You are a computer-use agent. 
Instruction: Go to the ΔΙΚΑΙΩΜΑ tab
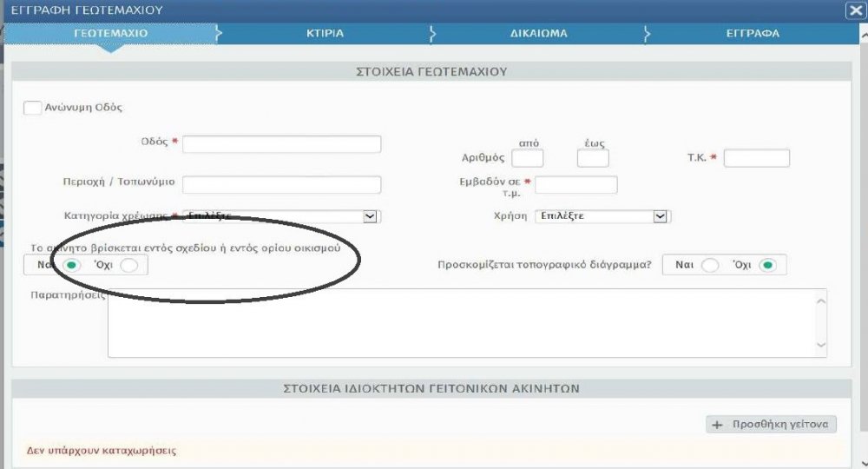[x=538, y=33]
